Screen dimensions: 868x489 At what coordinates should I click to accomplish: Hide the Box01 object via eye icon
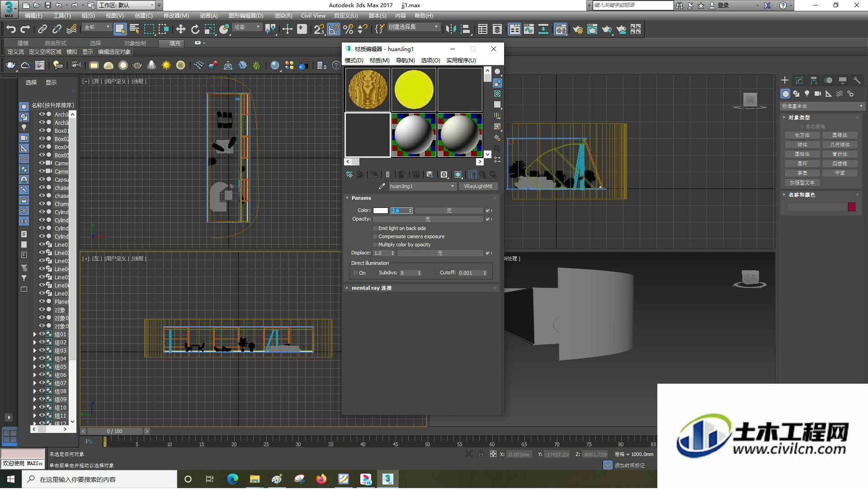pos(42,131)
